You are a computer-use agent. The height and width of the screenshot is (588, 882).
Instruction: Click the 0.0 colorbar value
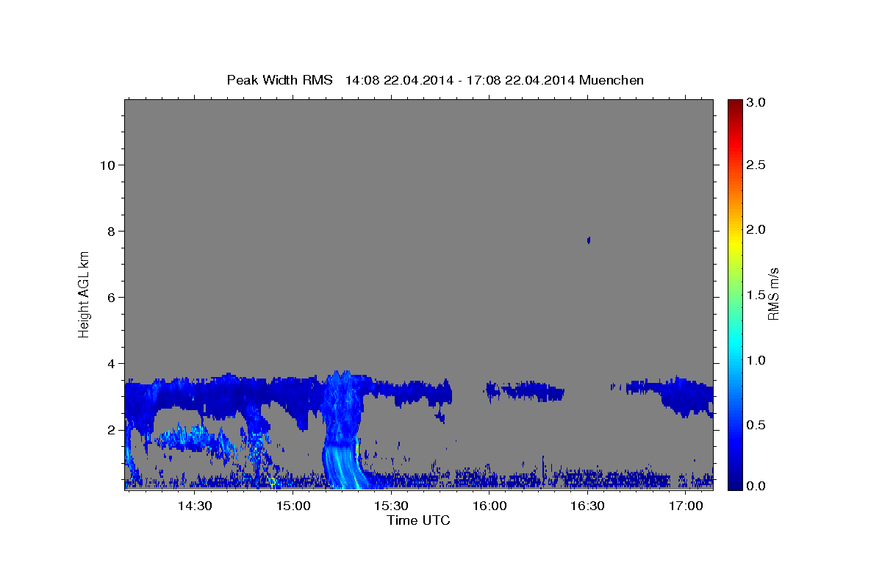click(757, 486)
